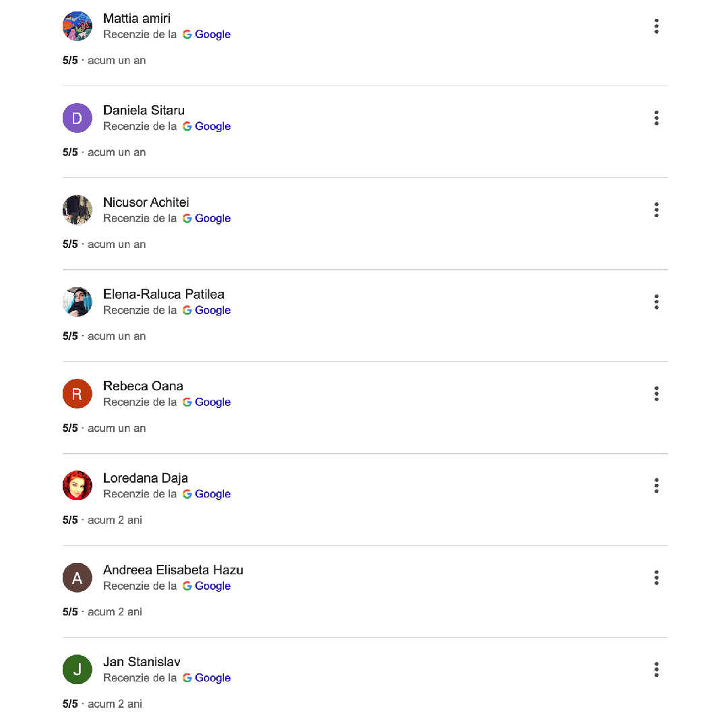Image resolution: width=728 pixels, height=728 pixels.
Task: Open more options for Nicusor Achitei's review
Action: pyautogui.click(x=656, y=210)
